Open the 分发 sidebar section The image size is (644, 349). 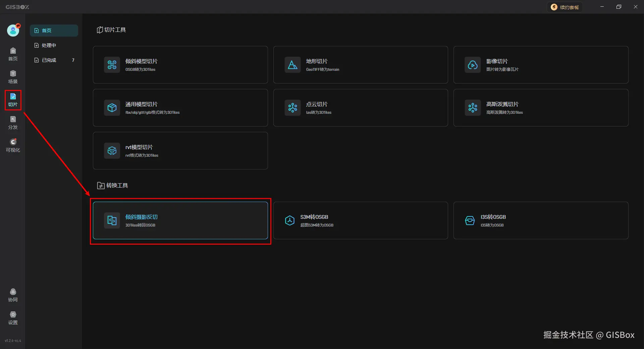(x=13, y=123)
